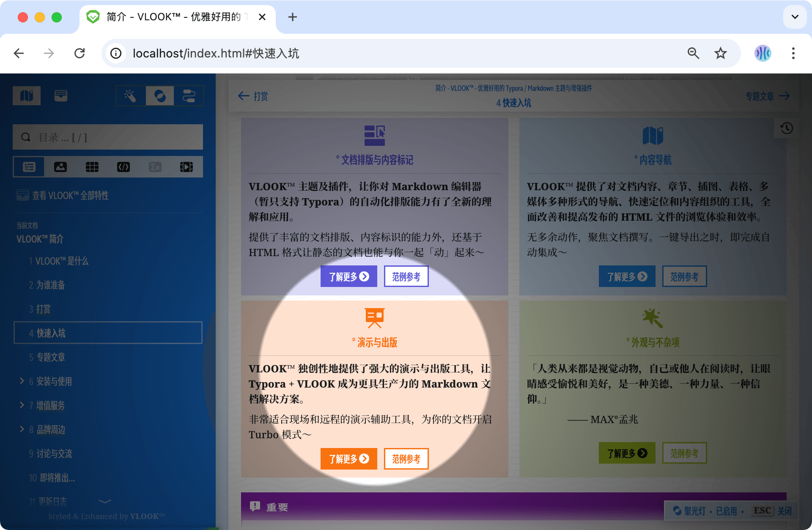The width and height of the screenshot is (812, 530).
Task: Select the magic wand icon in sidebar toolbar
Action: pos(130,96)
